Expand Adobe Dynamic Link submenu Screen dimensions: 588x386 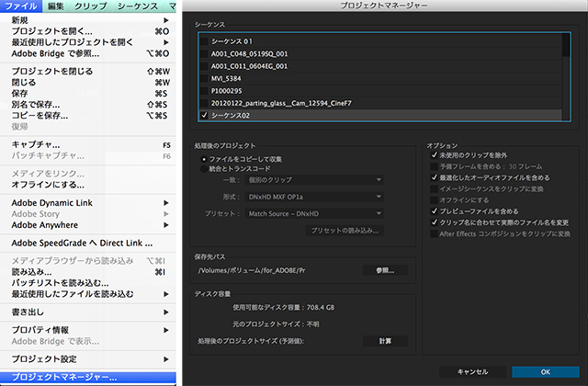88,203
